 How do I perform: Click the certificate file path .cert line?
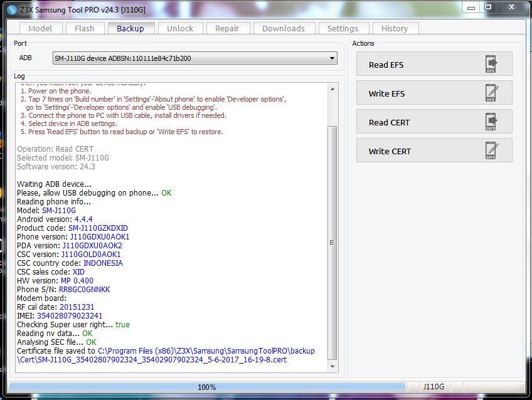pyautogui.click(x=152, y=360)
